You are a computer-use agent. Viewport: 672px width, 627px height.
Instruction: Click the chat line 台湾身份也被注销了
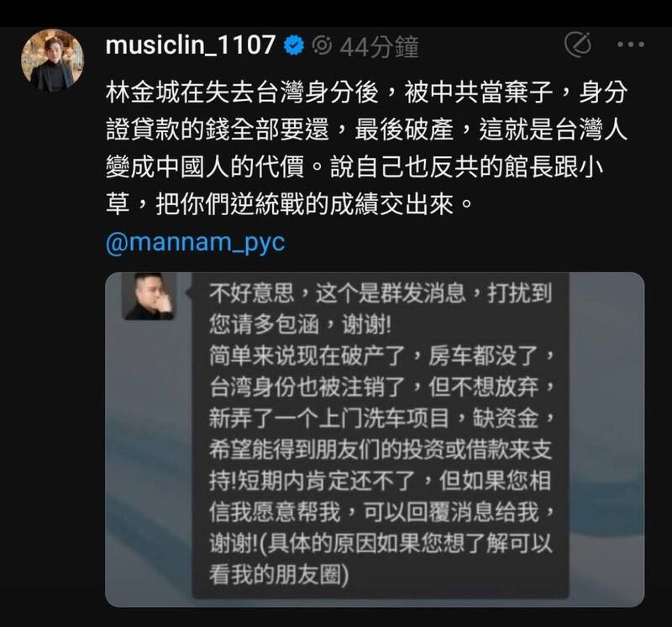tap(382, 387)
